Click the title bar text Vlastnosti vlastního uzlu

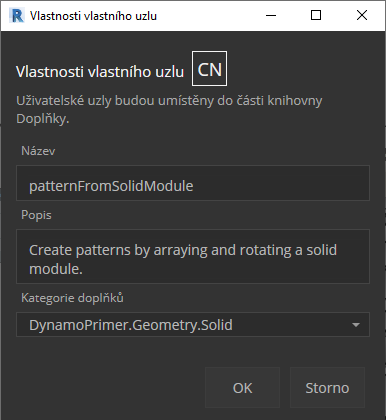[x=93, y=16]
